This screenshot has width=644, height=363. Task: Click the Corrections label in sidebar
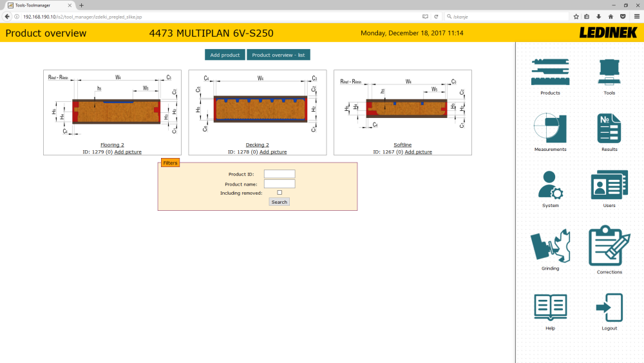click(x=609, y=272)
